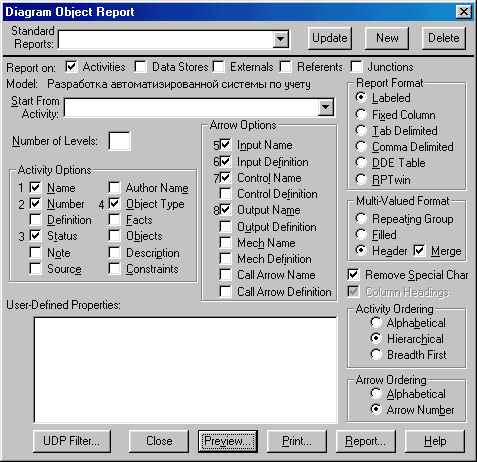Click the Print button
The height and width of the screenshot is (462, 477).
[x=297, y=441]
